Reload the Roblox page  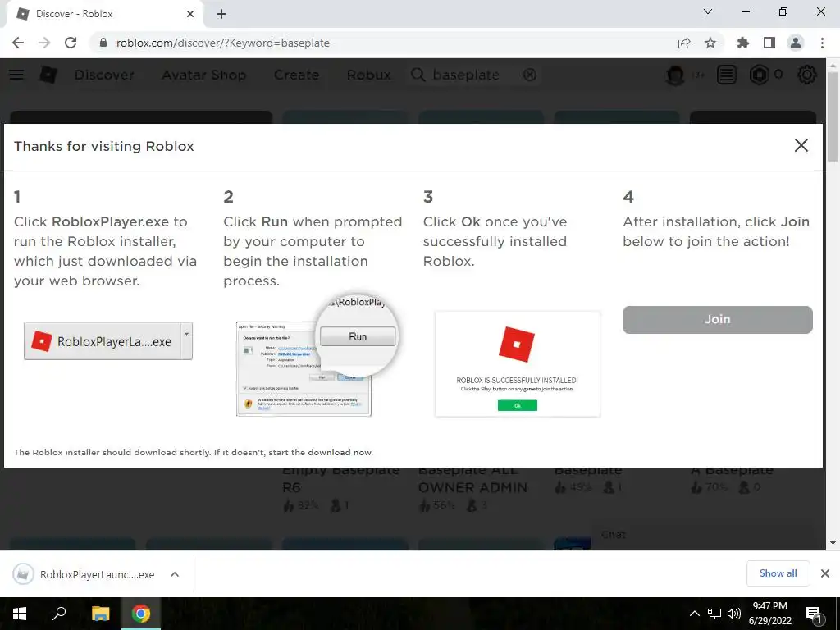pyautogui.click(x=71, y=43)
